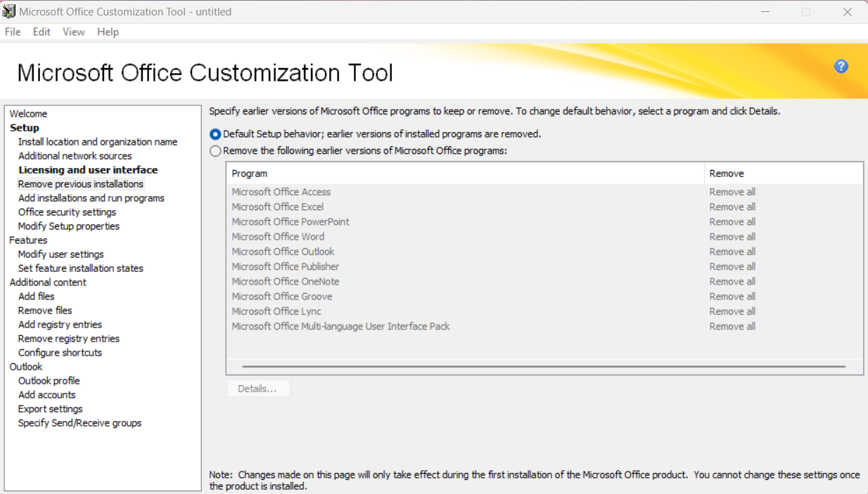This screenshot has width=868, height=494.
Task: Select the Outlook section heading
Action: [x=25, y=367]
